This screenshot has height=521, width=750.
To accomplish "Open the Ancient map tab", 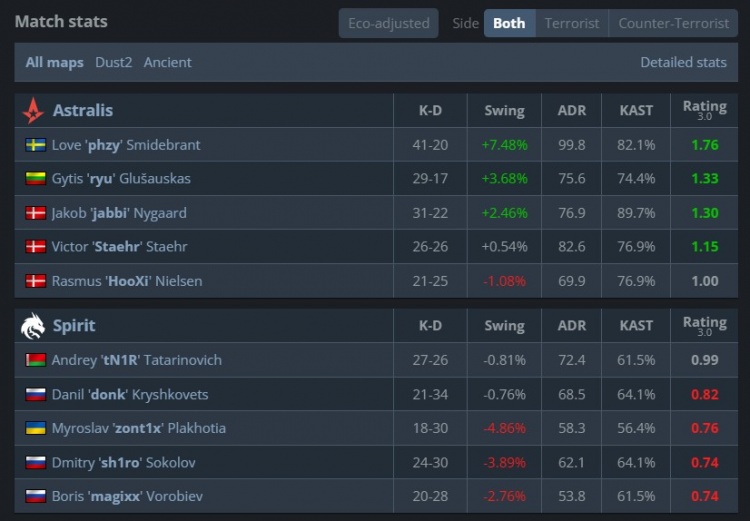I will (167, 62).
